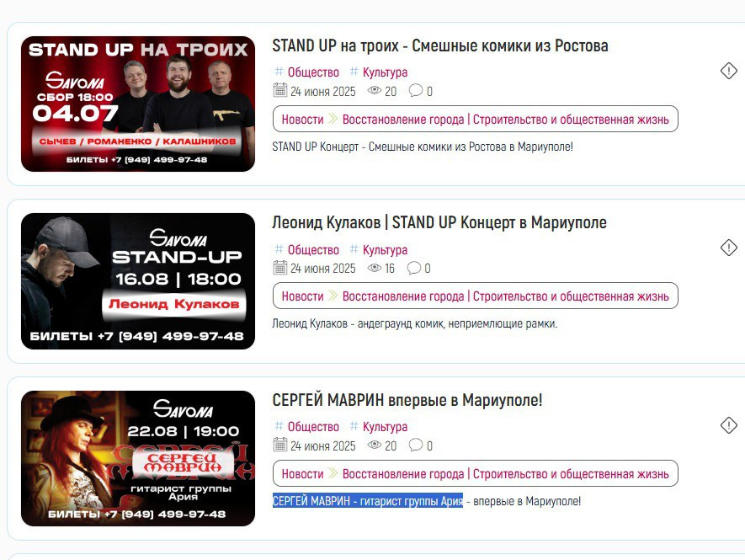Open comments bubble on STAND UP на троих post
745x560 pixels.
[416, 90]
